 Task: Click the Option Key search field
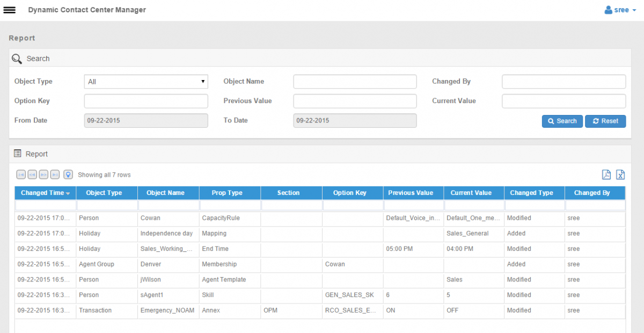coord(145,100)
